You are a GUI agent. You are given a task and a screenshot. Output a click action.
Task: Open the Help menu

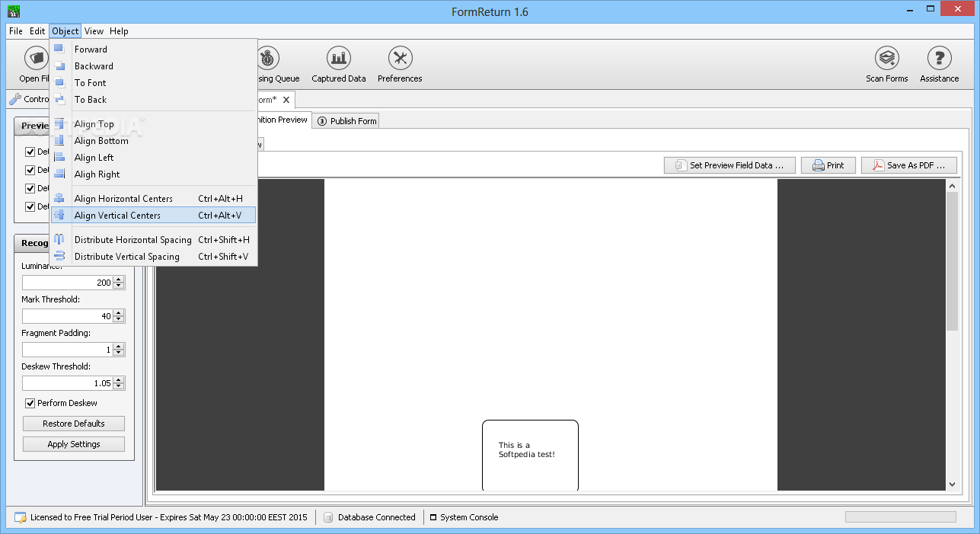(x=119, y=31)
